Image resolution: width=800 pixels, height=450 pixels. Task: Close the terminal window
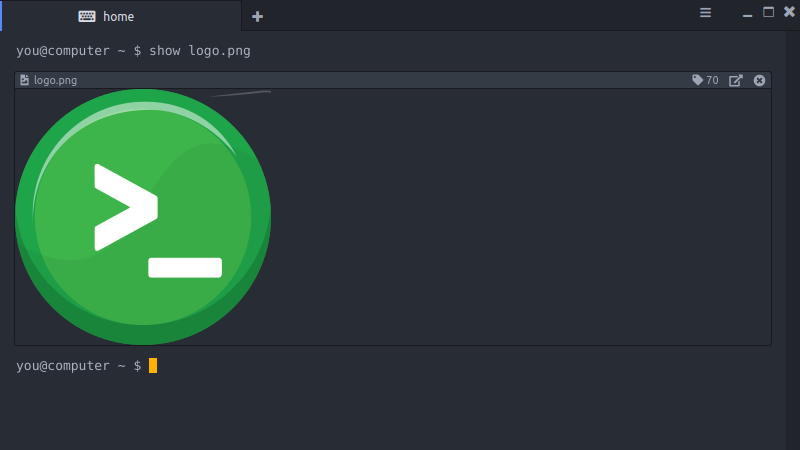pos(789,12)
